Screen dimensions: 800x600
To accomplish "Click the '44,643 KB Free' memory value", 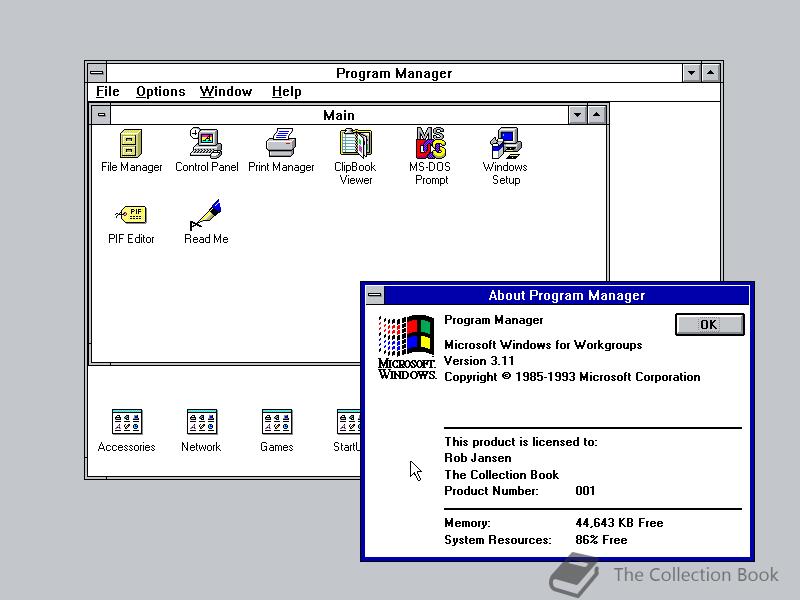I will click(x=619, y=522).
